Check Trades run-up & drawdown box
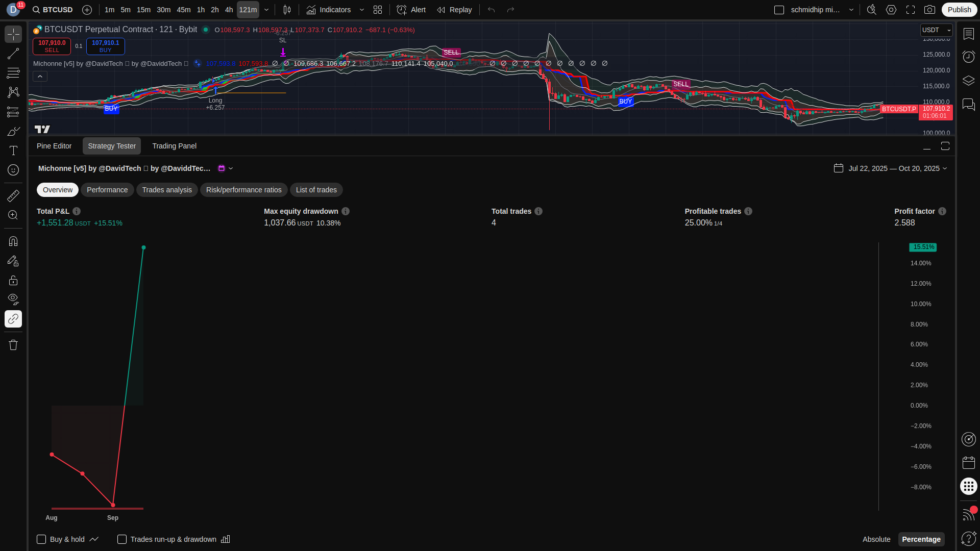980x551 pixels. [122, 539]
